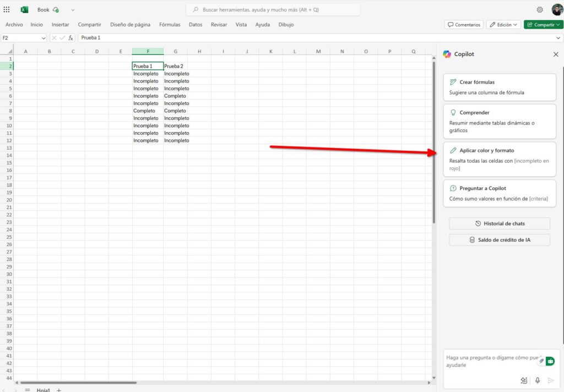Click the Comprender Copilot card
564x392 pixels.
pyautogui.click(x=500, y=122)
